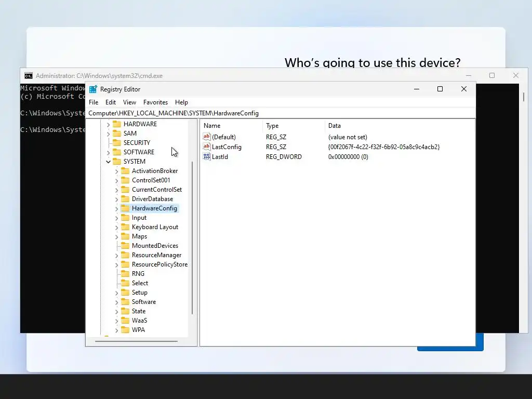
Task: Select the Keyboard Layout tree item
Action: (155, 227)
